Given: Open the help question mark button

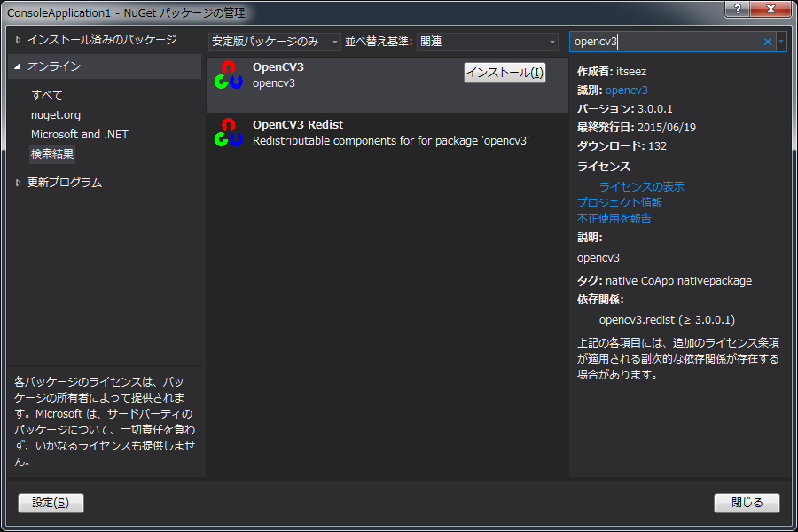Looking at the screenshot, I should tap(738, 9).
